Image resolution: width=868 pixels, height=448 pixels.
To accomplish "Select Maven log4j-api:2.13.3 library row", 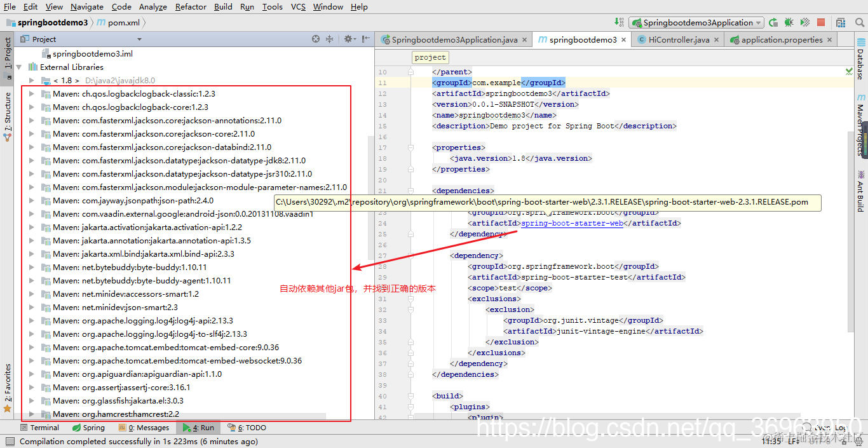I will (x=143, y=320).
